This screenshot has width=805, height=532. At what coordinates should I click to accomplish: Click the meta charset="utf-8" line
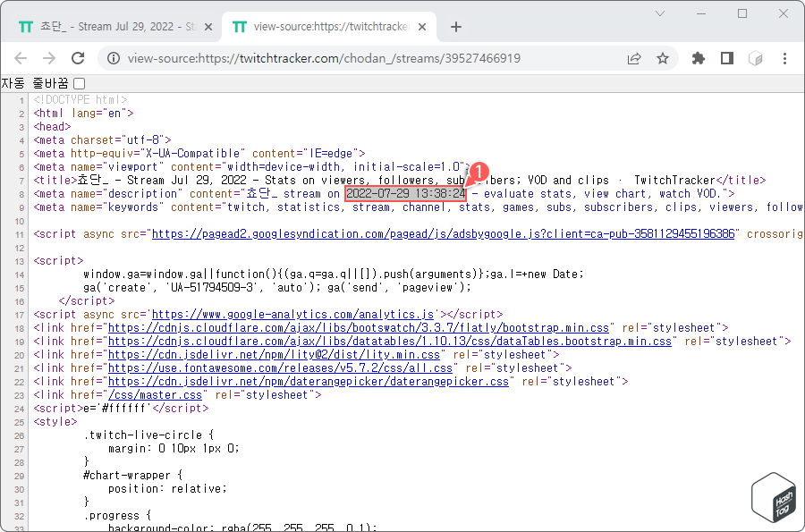103,140
